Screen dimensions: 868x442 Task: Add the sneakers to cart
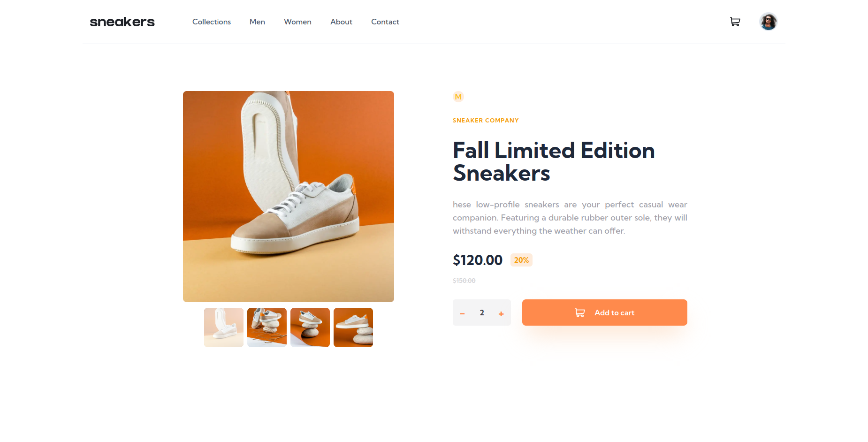[x=604, y=312]
